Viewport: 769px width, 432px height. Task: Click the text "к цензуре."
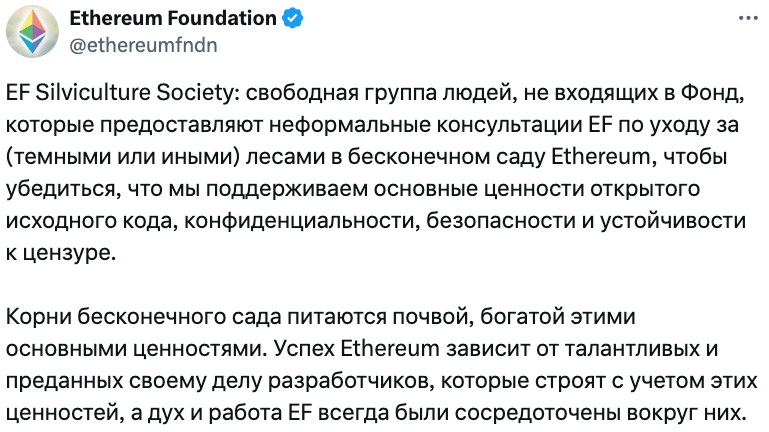tap(61, 253)
